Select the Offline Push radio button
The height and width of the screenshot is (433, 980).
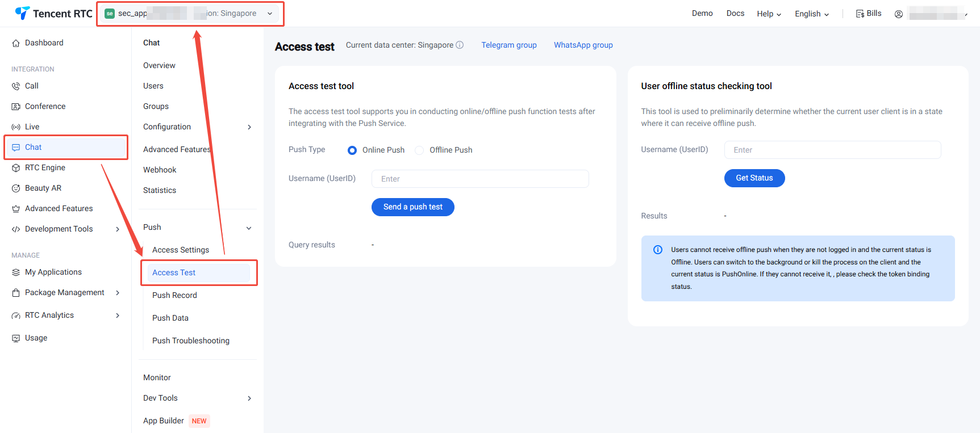[x=419, y=150]
